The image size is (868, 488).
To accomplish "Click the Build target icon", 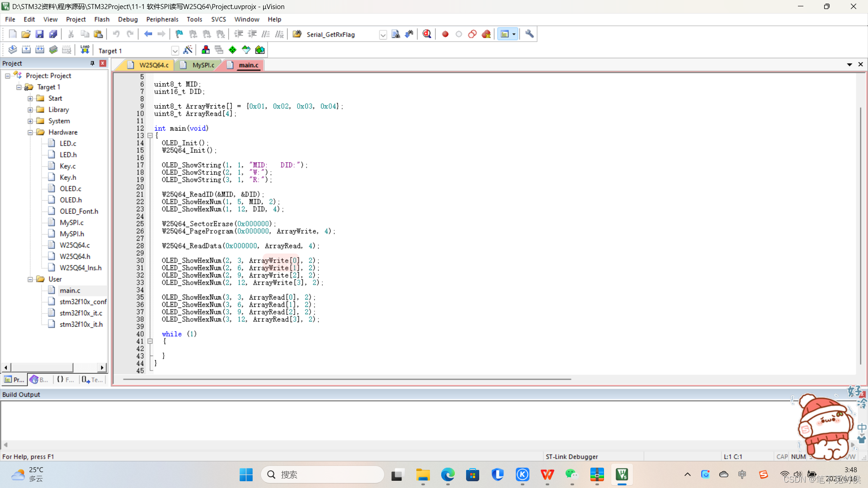I will [x=26, y=50].
